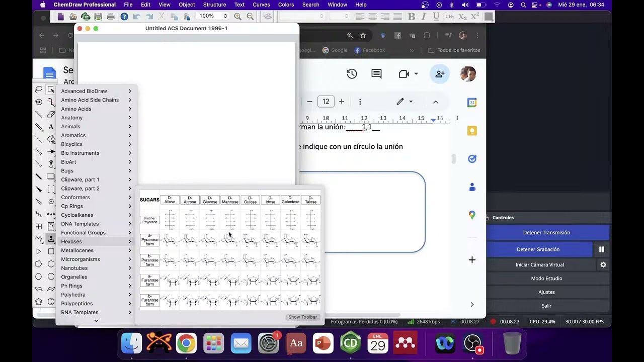Choose Functional Groups in templates list
This screenshot has width=644, height=362.
pyautogui.click(x=96, y=233)
